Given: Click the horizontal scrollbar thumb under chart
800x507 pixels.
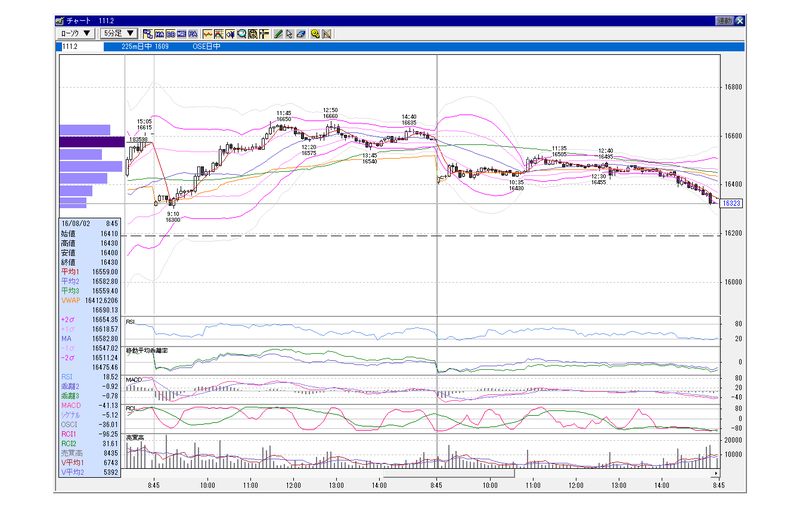Looking at the screenshot, I should pos(449,474).
